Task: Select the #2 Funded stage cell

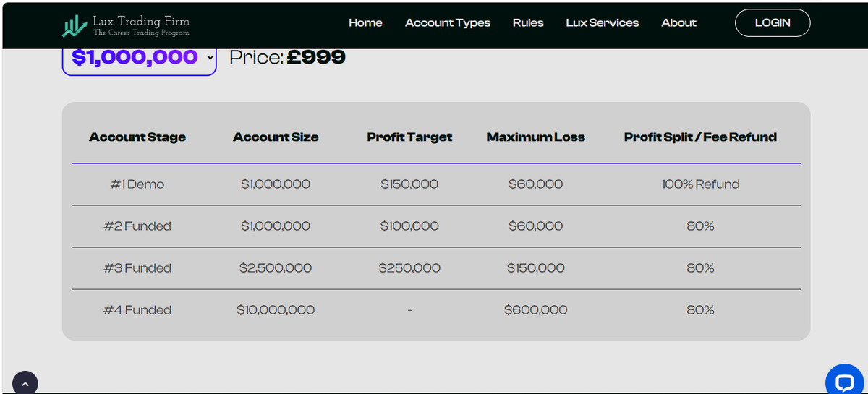Action: 137,226
